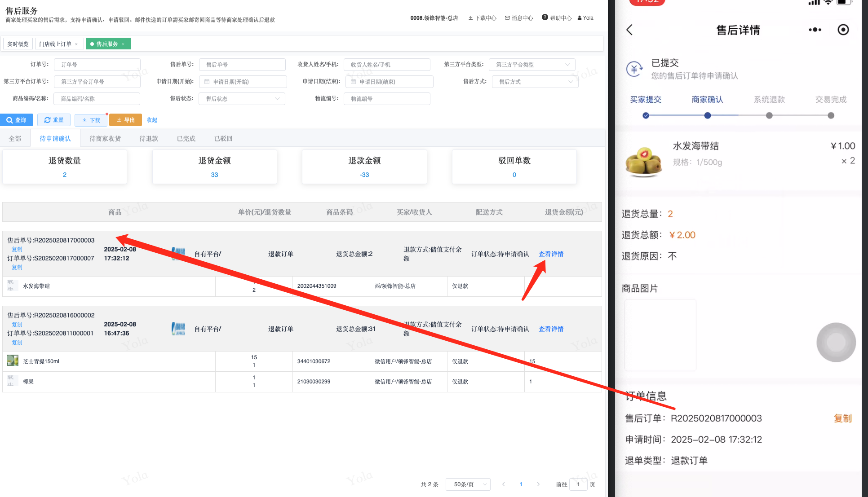Click the Yola user profile icon
Viewport: 868px width, 497px height.
580,18
